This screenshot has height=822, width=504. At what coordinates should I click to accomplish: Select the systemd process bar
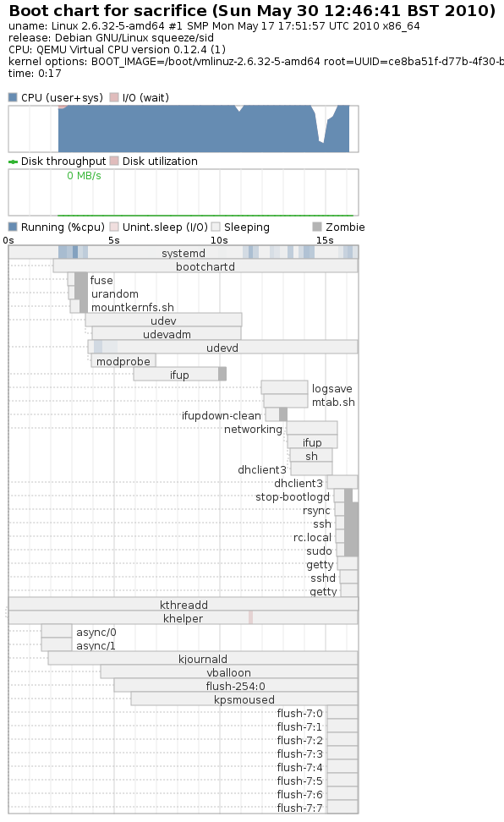184,252
